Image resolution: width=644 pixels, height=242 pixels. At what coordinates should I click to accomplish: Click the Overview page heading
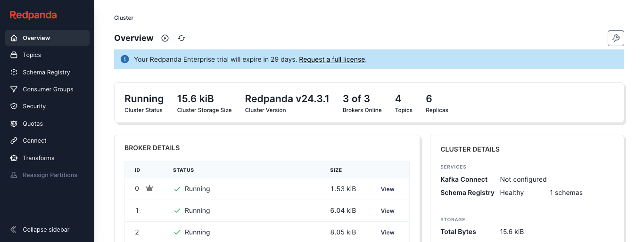[134, 38]
